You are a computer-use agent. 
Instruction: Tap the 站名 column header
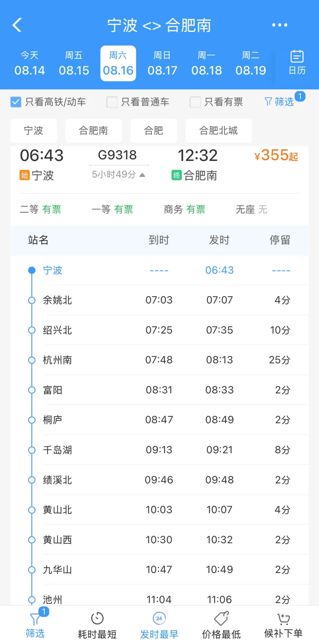(38, 240)
